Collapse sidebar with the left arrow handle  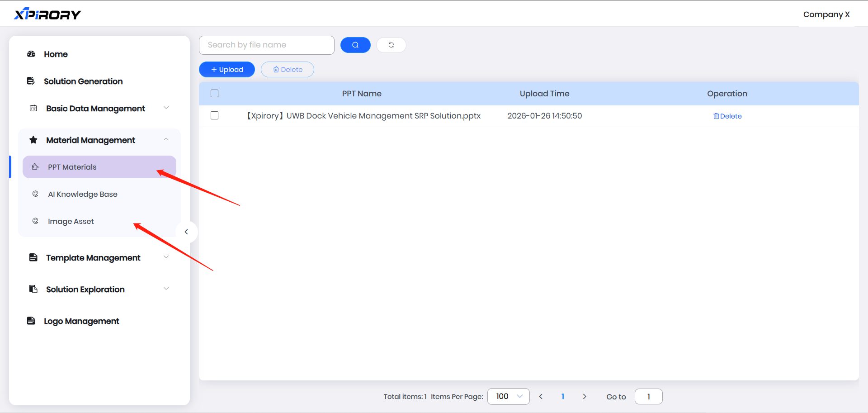186,232
